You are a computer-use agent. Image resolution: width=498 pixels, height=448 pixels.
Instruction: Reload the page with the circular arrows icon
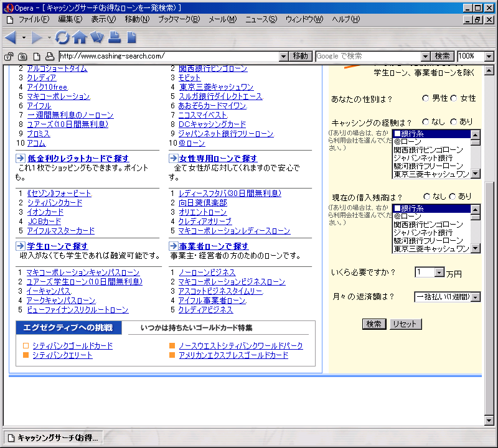coord(62,37)
